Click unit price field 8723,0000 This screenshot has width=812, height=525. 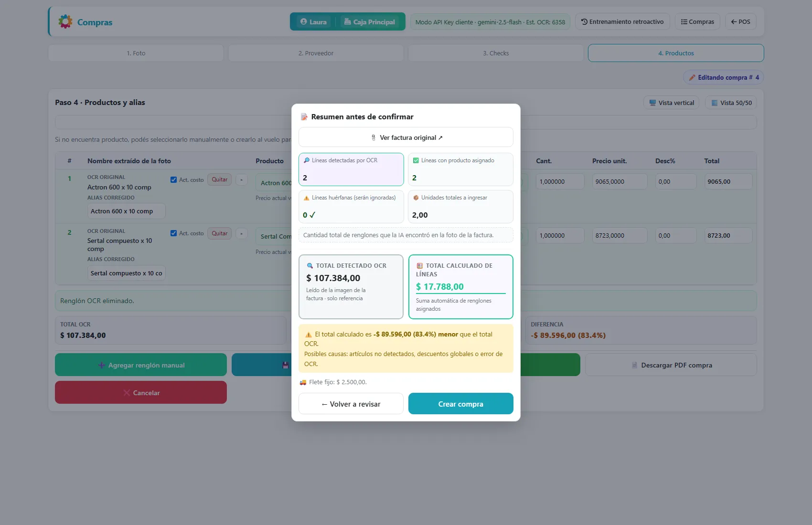[620, 235]
